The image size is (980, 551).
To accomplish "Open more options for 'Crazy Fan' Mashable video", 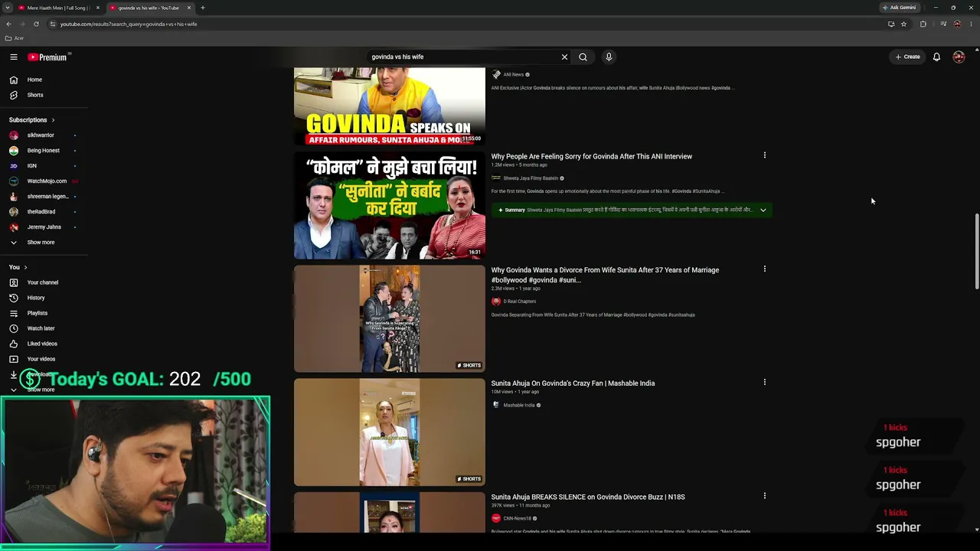I will coord(764,382).
